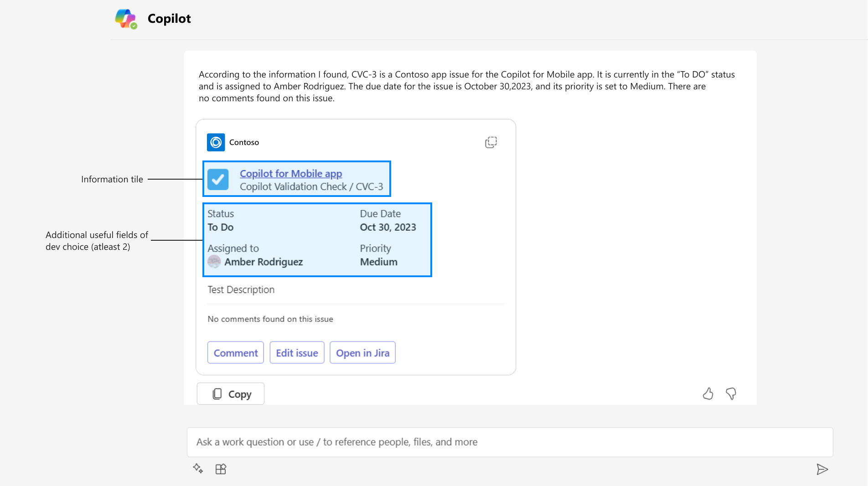Viewport: 868px width, 486px height.
Task: Click Amber Rodriguez's avatar
Action: point(214,262)
